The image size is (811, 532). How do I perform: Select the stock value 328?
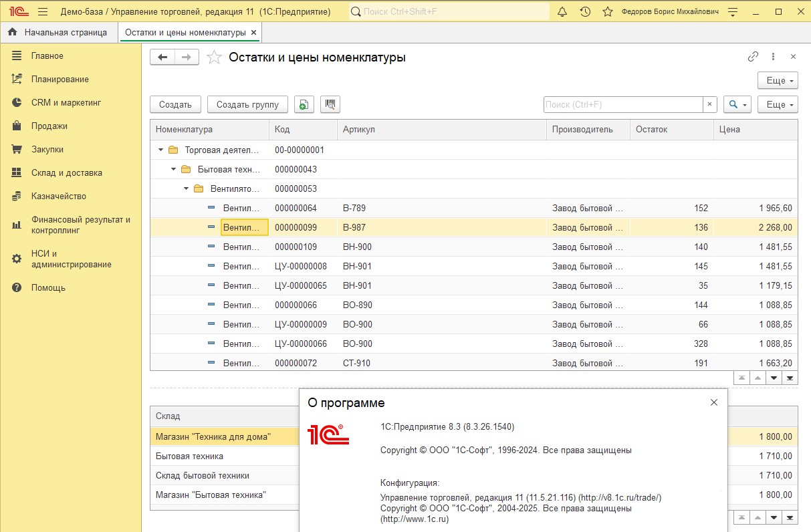coord(672,344)
